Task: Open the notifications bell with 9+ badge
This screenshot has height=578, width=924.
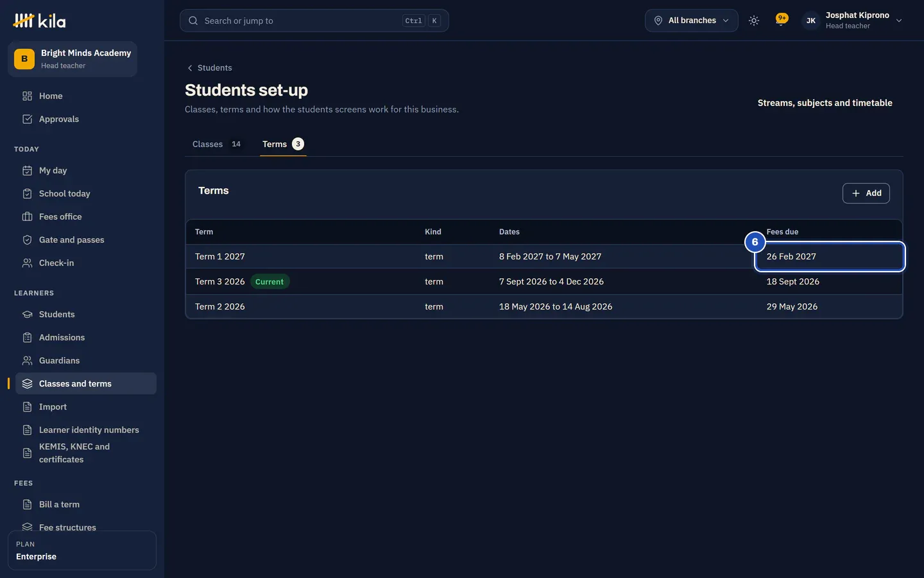Action: click(x=781, y=21)
